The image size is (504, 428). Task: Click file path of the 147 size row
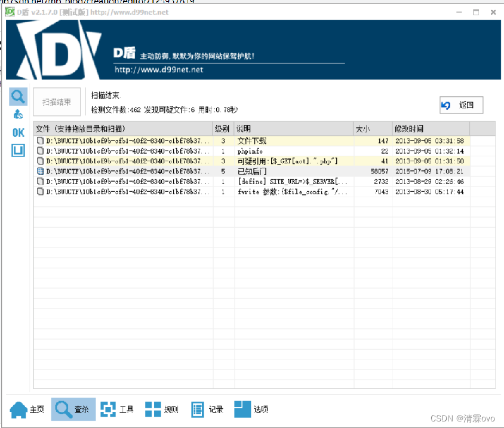tap(128, 140)
